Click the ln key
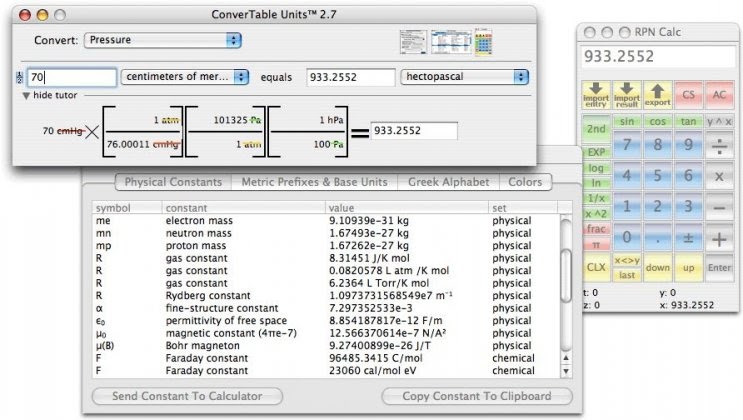Image resolution: width=743 pixels, height=420 pixels. [596, 183]
